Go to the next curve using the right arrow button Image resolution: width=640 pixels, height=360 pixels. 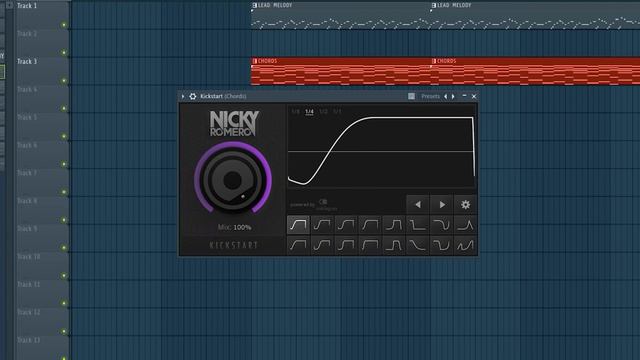pos(442,204)
